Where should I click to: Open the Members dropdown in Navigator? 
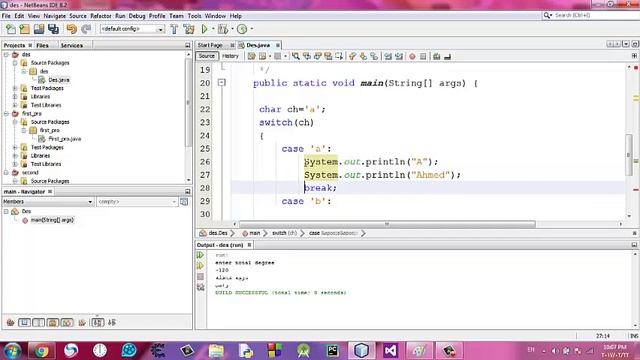coord(48,202)
